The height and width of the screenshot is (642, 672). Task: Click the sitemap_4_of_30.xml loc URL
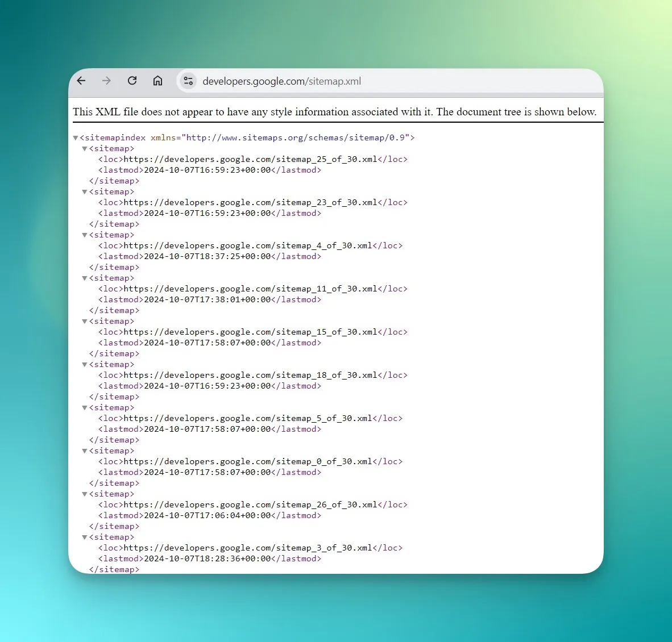click(x=248, y=246)
